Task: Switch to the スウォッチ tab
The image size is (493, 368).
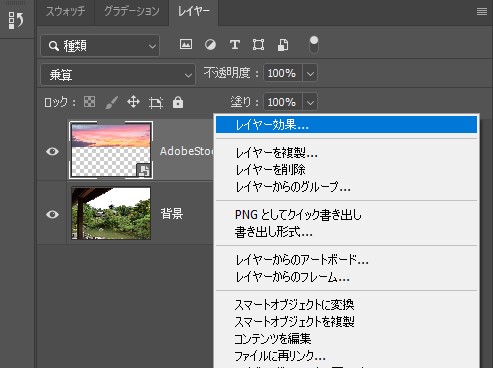Action: [65, 12]
